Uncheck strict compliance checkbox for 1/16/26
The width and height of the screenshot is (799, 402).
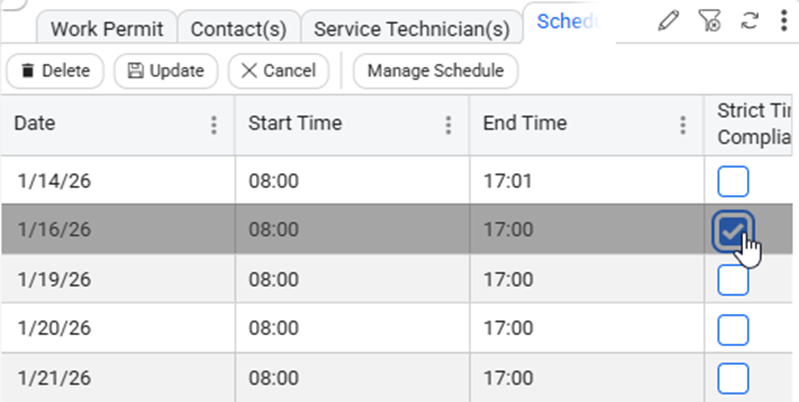tap(733, 230)
